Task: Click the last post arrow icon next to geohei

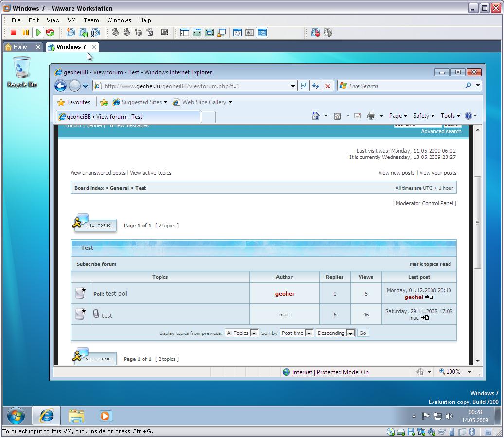Action: (429, 297)
